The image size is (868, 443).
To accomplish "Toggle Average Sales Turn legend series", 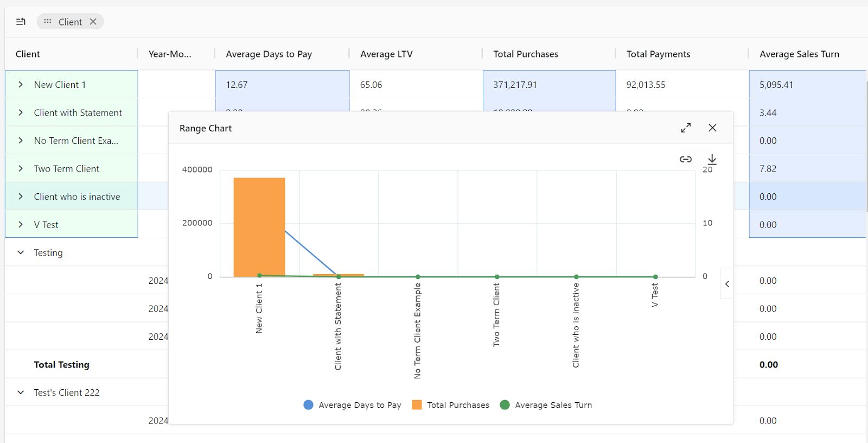I will [546, 405].
